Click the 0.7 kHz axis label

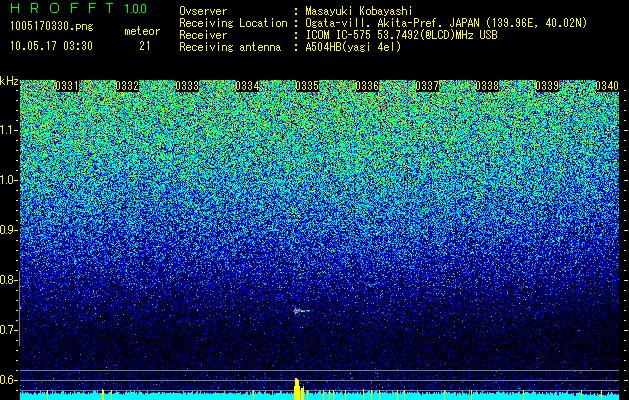pos(7,330)
